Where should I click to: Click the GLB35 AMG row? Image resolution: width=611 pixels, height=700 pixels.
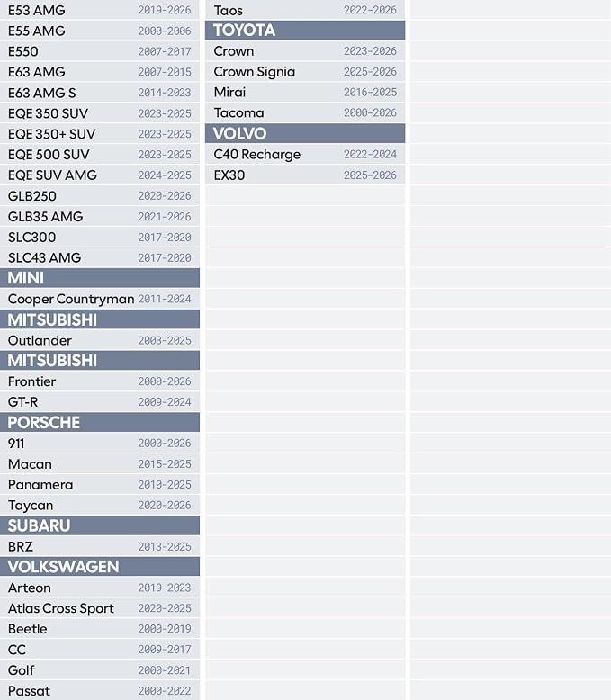pyautogui.click(x=100, y=217)
